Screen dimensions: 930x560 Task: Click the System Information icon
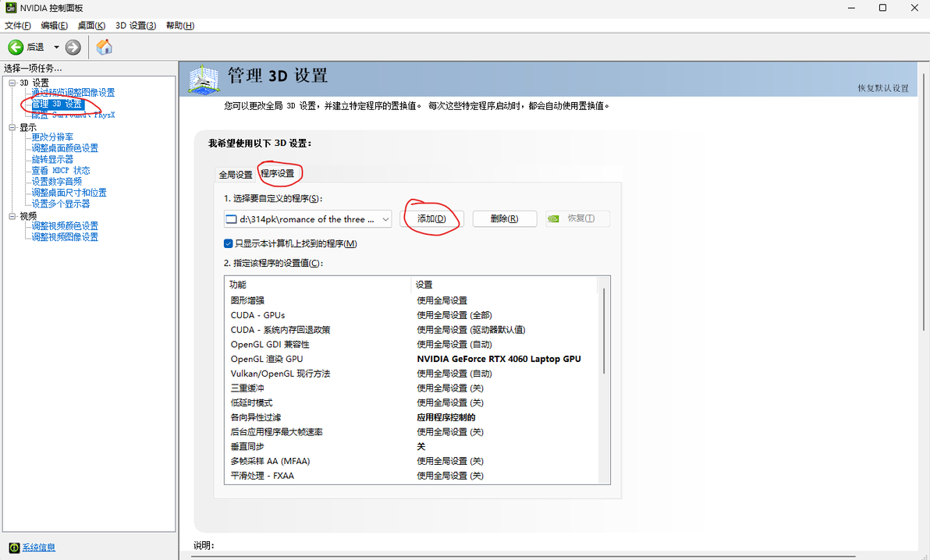click(14, 547)
